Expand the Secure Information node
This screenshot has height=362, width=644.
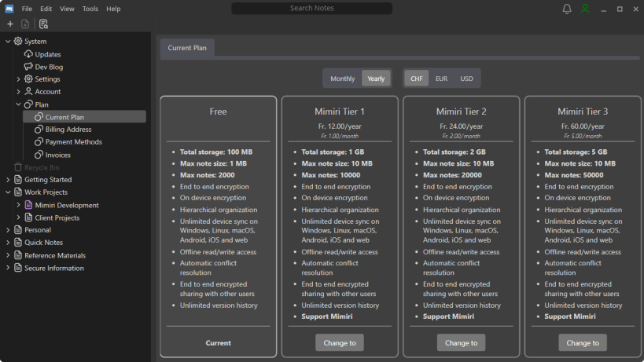click(8, 268)
